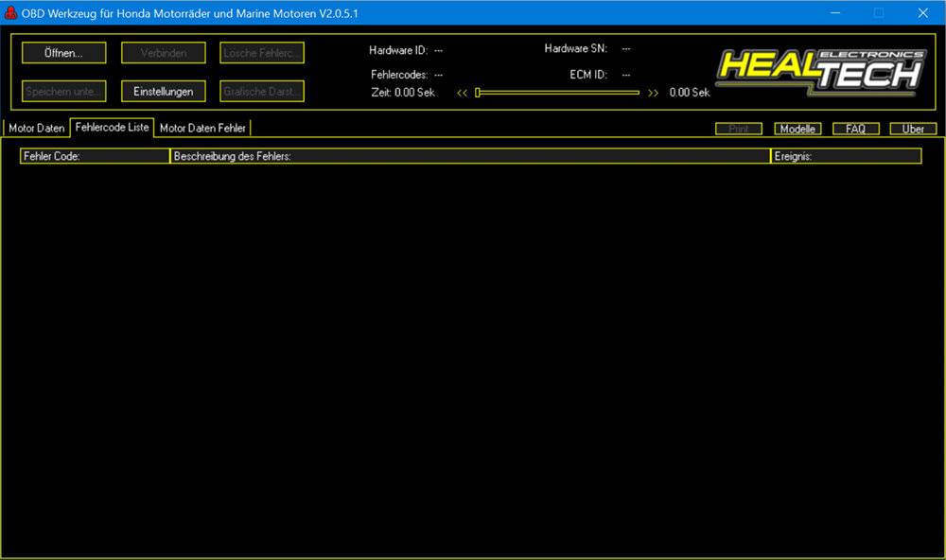Click the << step-back arrows
The height and width of the screenshot is (560, 946).
tap(464, 93)
